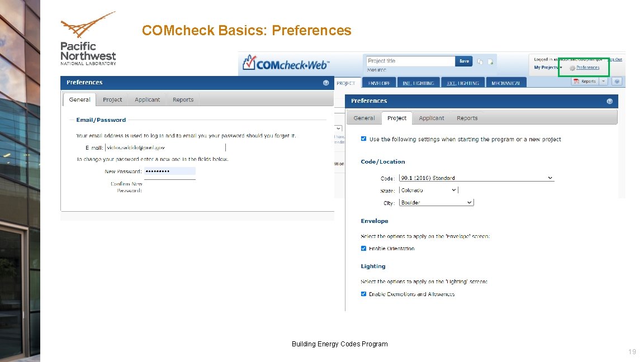Click the Preferences gear icon
The width and height of the screenshot is (644, 362).
pyautogui.click(x=572, y=68)
